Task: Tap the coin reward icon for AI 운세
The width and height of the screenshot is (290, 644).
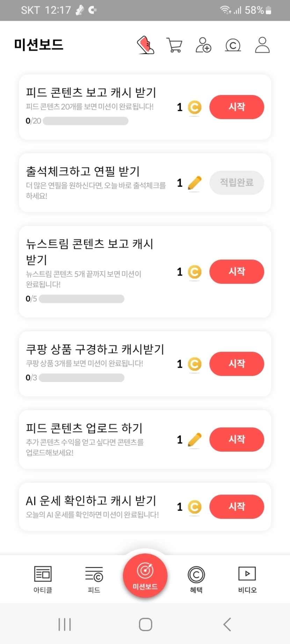Action: tap(195, 507)
